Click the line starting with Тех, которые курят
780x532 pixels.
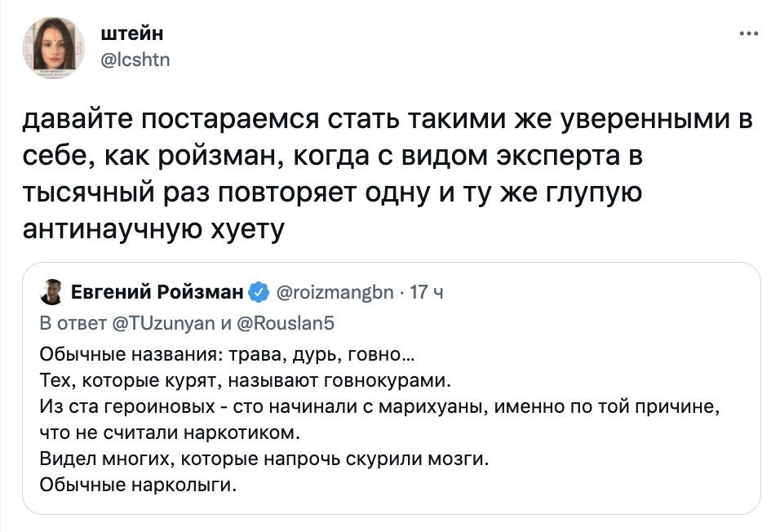coord(245,380)
